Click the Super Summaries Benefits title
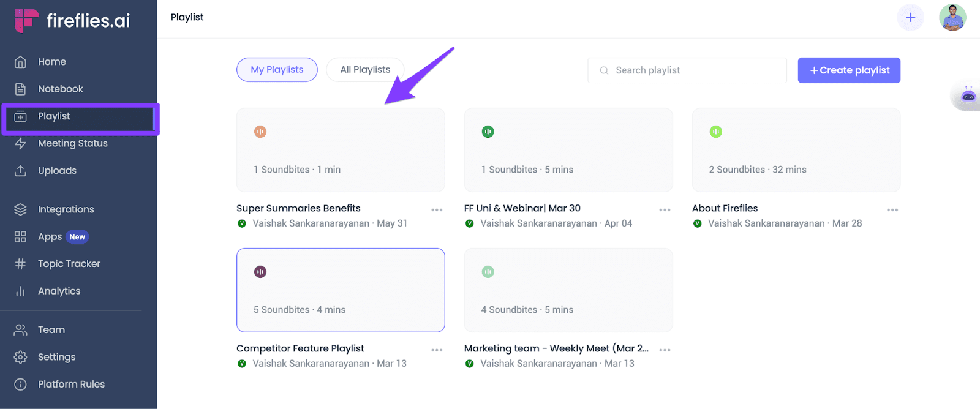This screenshot has height=409, width=980. click(x=298, y=208)
